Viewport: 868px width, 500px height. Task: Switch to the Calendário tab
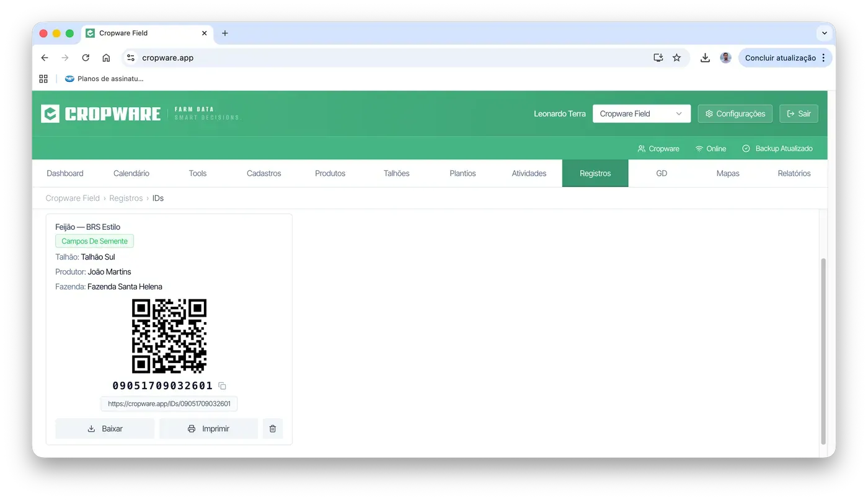point(131,173)
